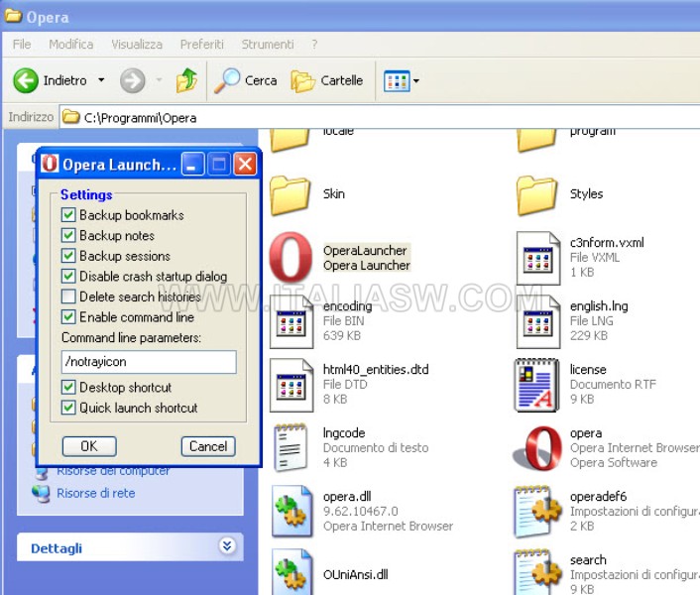Screen dimensions: 700x595
Task: Toggle the Backup notes checkbox
Action: (x=68, y=235)
